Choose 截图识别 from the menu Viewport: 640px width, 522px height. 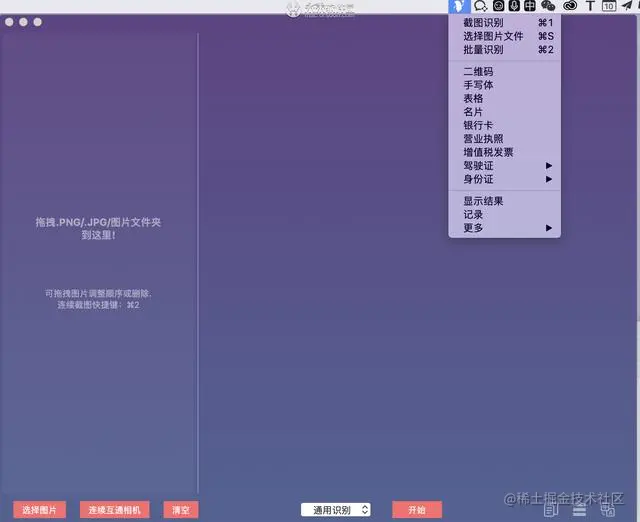click(504, 23)
